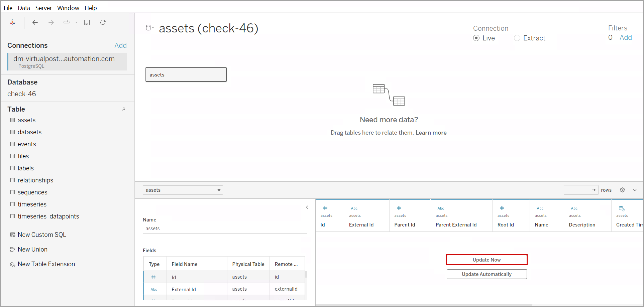Image resolution: width=644 pixels, height=307 pixels.
Task: Open the Data menu
Action: click(24, 8)
